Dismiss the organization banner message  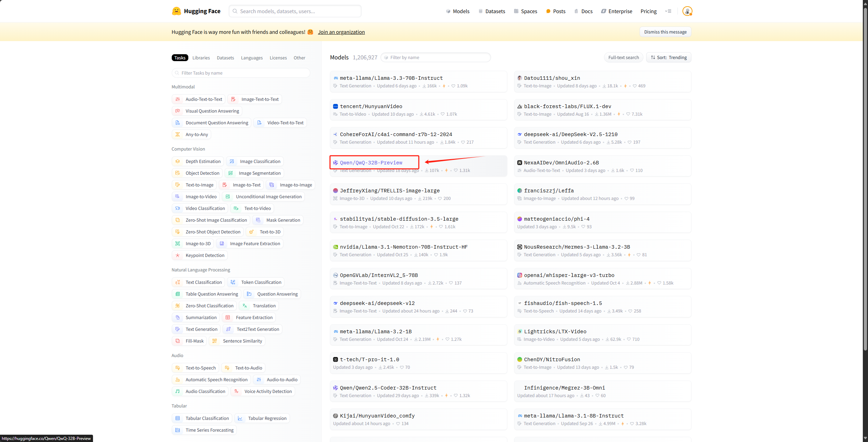pyautogui.click(x=665, y=32)
